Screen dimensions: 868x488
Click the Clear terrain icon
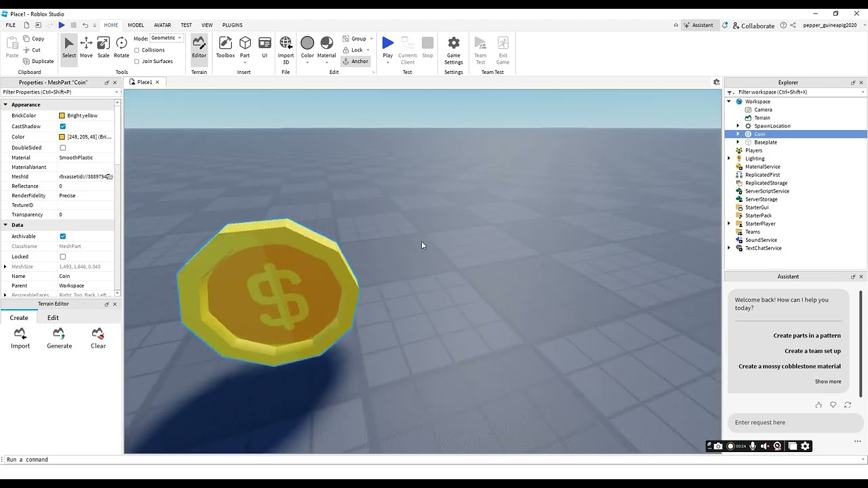98,338
